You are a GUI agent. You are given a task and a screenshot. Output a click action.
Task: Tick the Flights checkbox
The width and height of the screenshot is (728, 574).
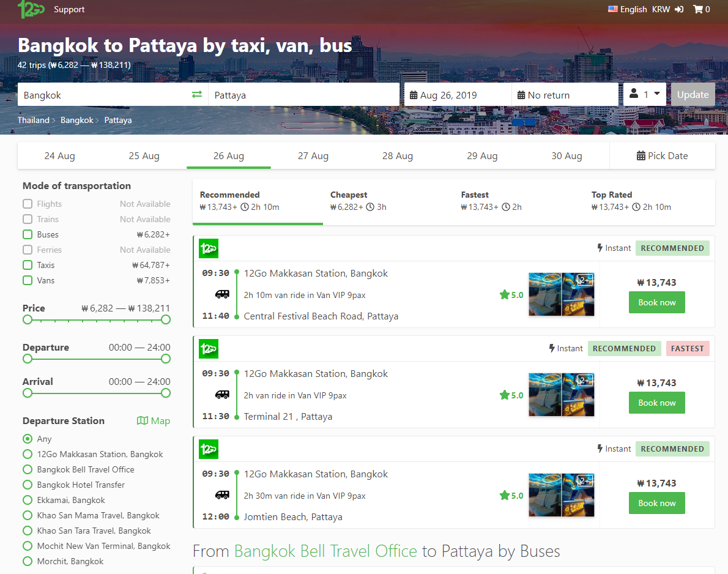click(x=28, y=204)
